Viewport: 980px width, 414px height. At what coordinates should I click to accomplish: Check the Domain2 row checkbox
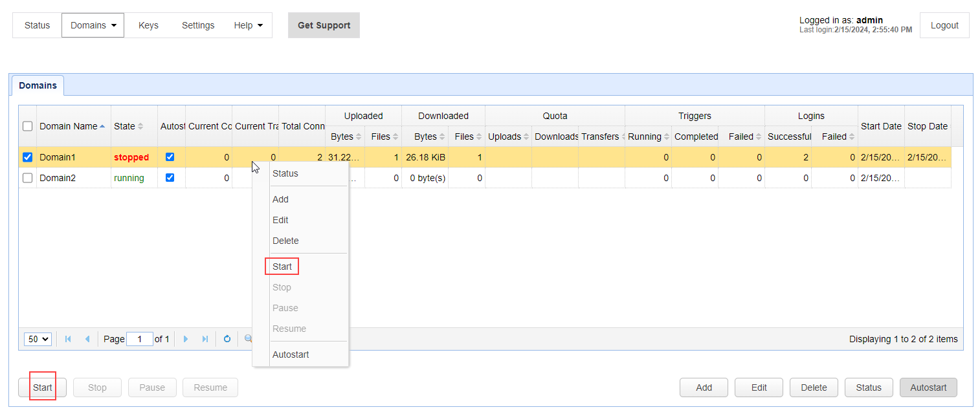(x=28, y=178)
